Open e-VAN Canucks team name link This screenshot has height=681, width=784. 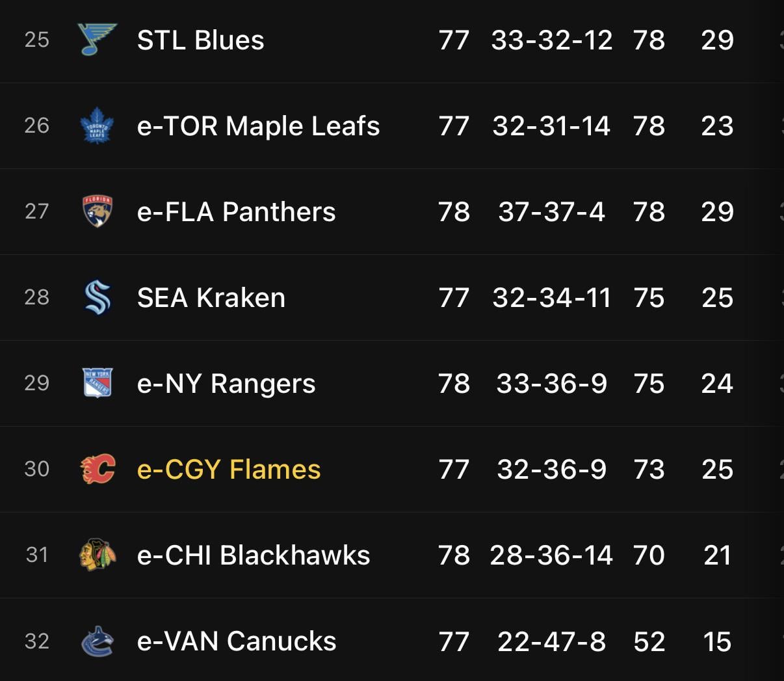pyautogui.click(x=237, y=641)
